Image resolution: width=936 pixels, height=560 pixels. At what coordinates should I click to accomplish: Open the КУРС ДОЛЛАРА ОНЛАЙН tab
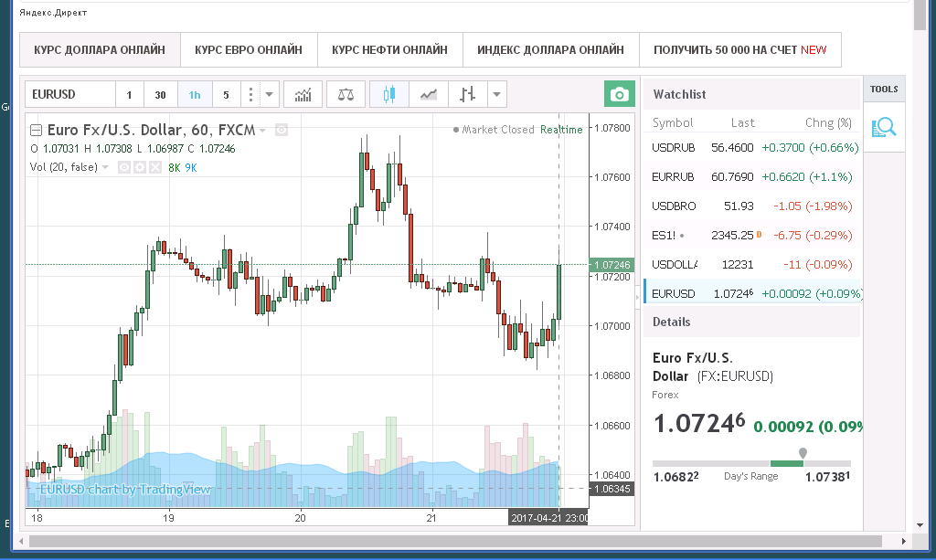coord(100,50)
